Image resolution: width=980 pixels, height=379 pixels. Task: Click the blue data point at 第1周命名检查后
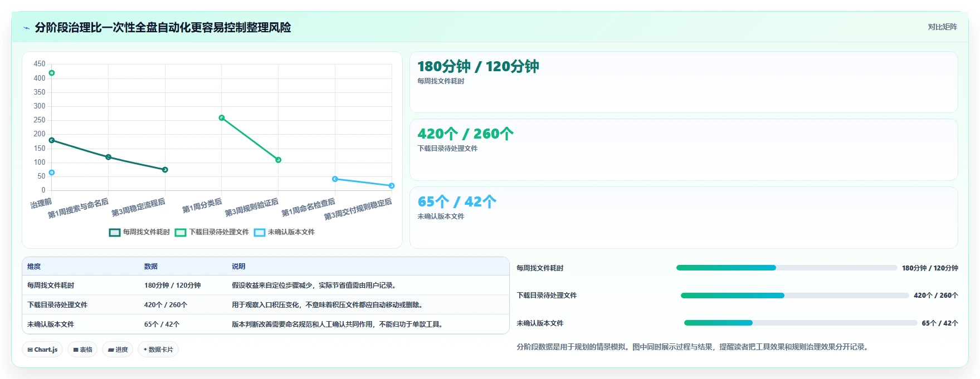pyautogui.click(x=335, y=179)
